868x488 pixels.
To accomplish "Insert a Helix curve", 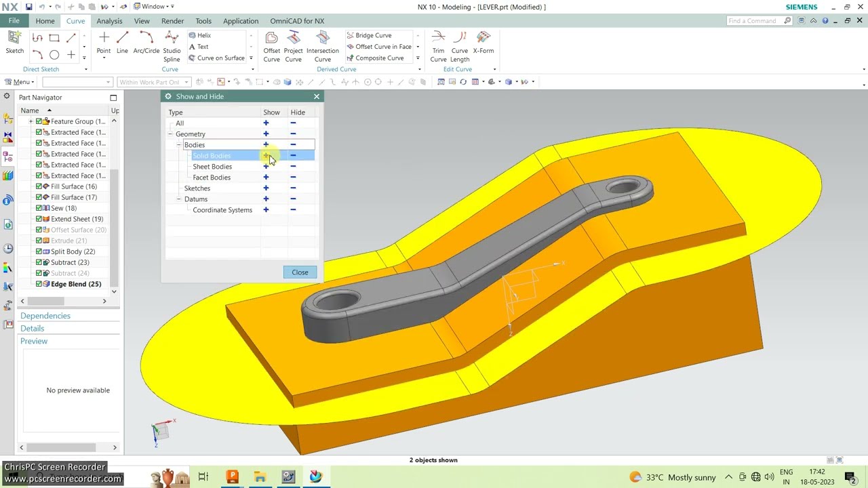I will click(199, 35).
